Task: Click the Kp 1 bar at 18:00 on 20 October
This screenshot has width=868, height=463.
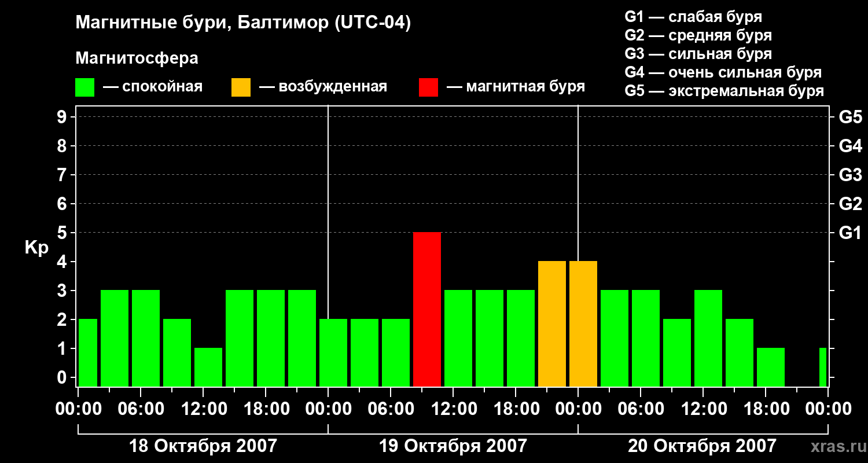Action: tap(771, 367)
